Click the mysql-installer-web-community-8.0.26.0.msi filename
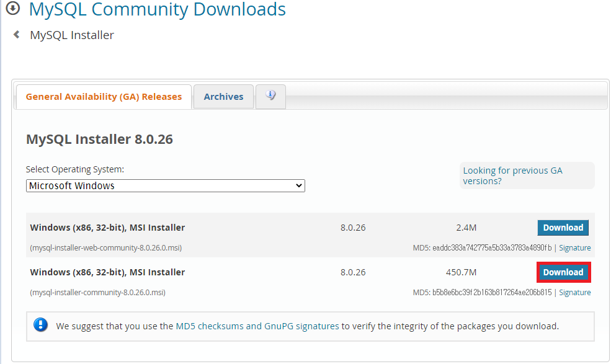The height and width of the screenshot is (364, 611). tap(106, 248)
